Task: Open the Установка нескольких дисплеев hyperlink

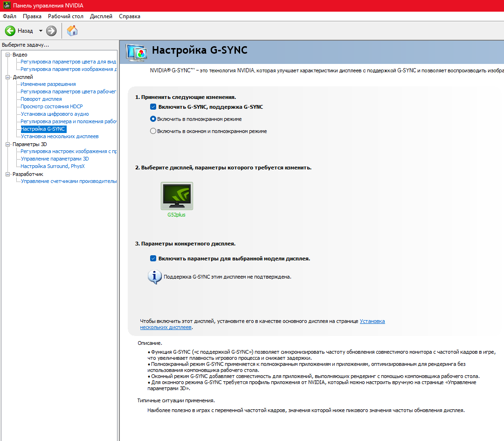Action: [372, 321]
